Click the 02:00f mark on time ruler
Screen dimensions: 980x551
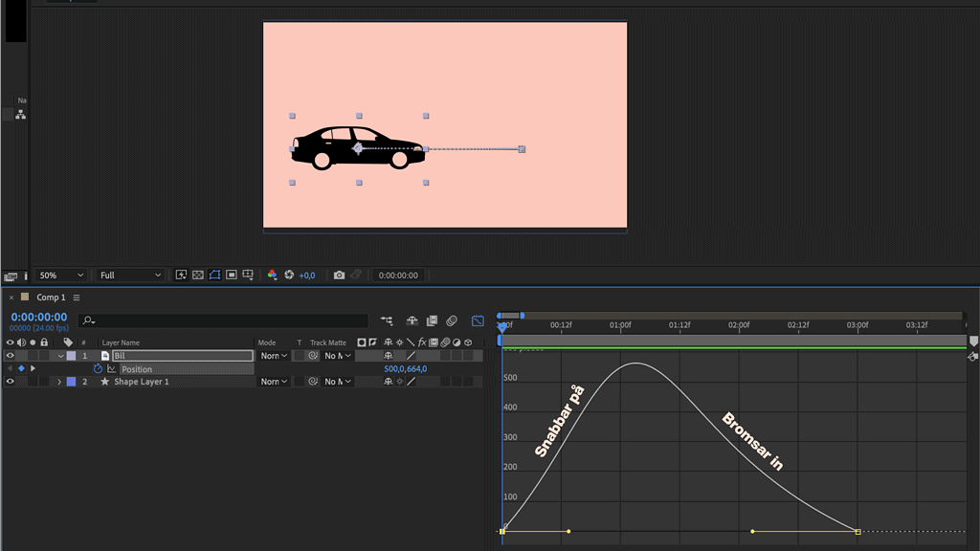pyautogui.click(x=739, y=325)
